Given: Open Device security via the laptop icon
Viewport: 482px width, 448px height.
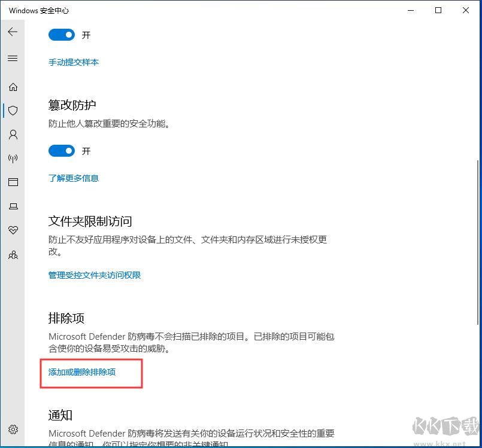Looking at the screenshot, I should [13, 206].
